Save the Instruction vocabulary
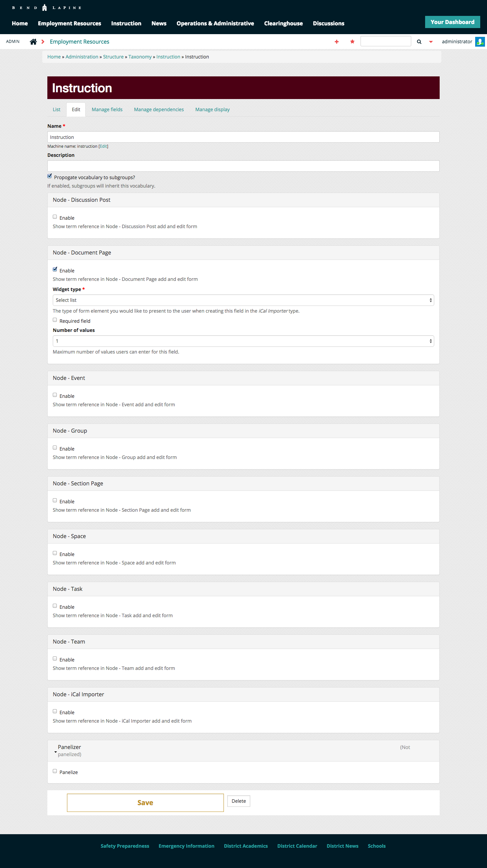 (145, 802)
